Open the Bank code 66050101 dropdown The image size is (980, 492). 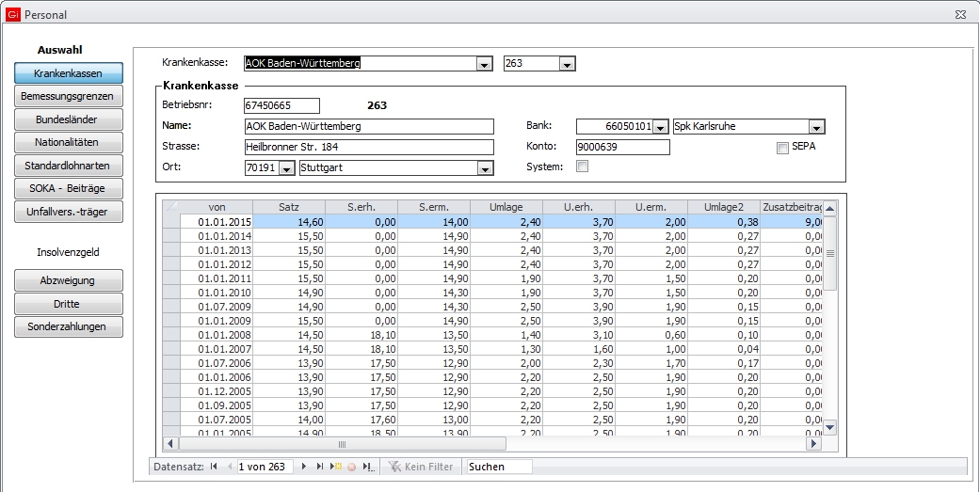coord(661,127)
